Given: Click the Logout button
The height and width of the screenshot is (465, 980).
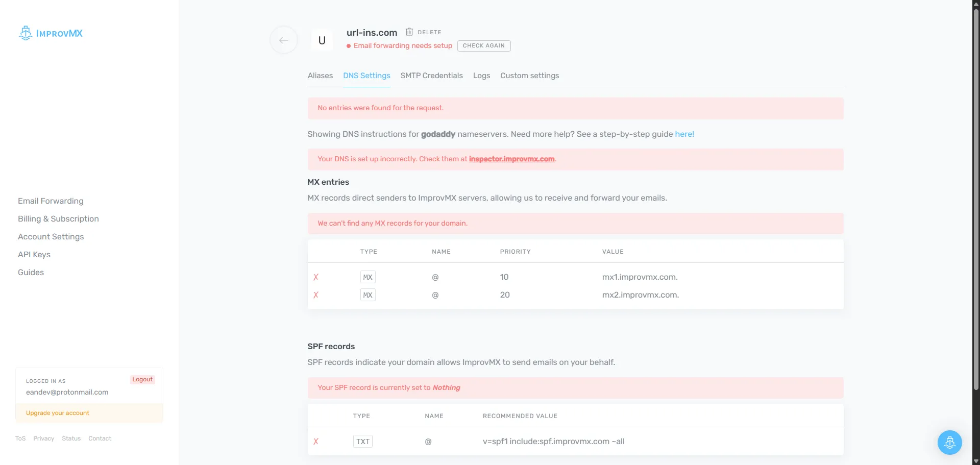Looking at the screenshot, I should pyautogui.click(x=142, y=380).
